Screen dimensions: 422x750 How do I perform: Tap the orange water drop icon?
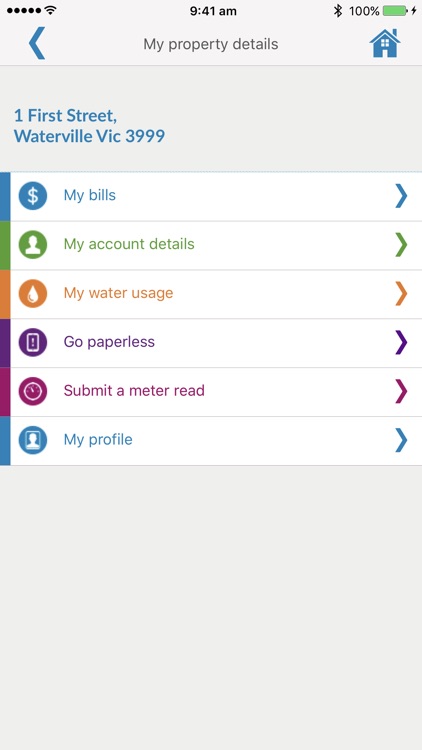[33, 294]
